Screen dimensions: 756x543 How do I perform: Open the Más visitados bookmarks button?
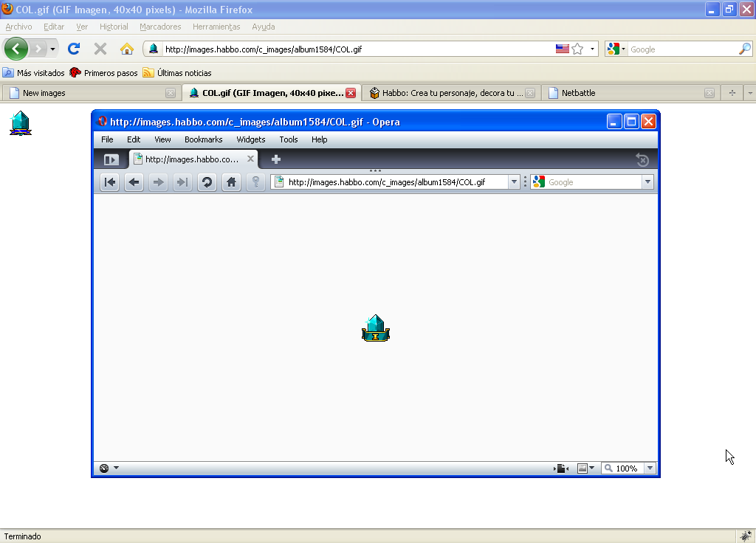(x=34, y=73)
